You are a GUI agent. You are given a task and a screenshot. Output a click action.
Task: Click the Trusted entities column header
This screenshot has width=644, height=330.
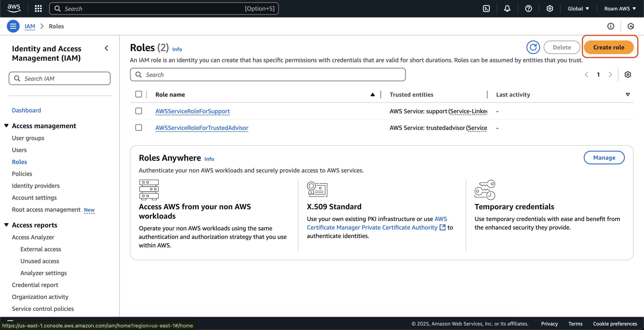[x=411, y=95]
